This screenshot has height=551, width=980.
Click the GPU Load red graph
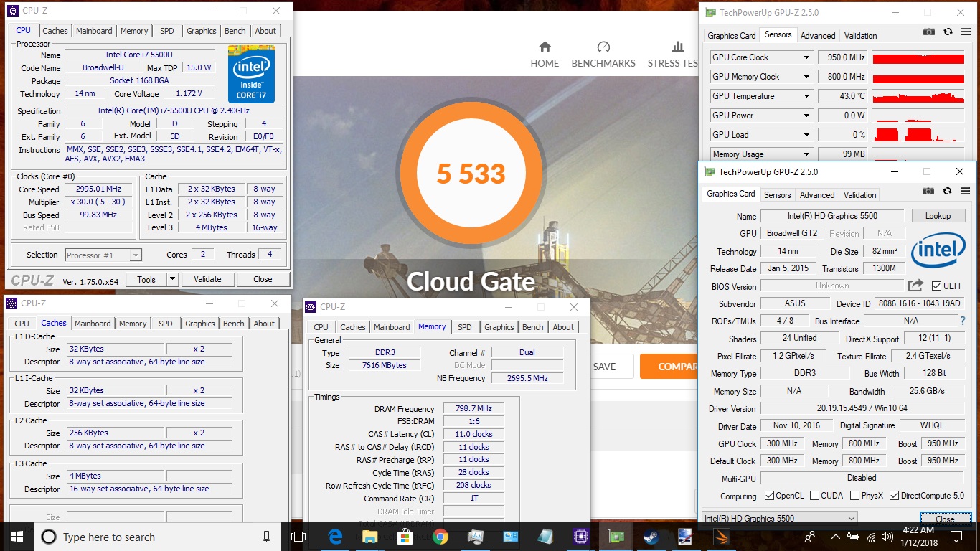tap(918, 135)
